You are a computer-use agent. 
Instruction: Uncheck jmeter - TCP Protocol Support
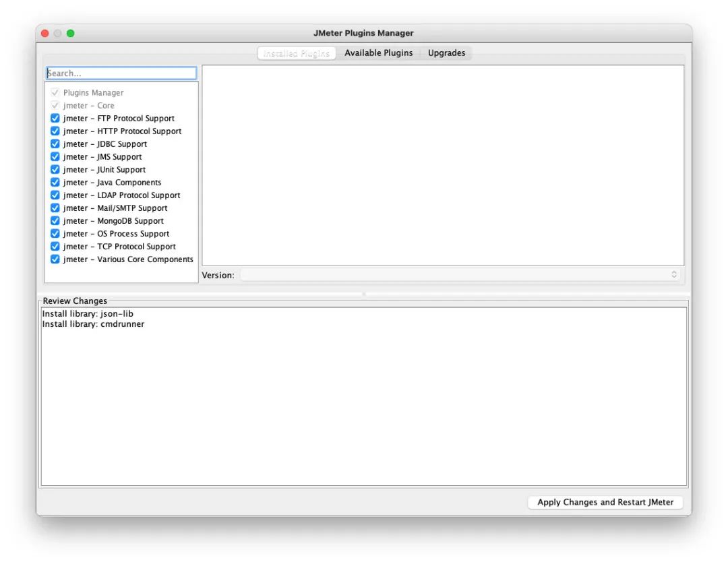click(55, 247)
